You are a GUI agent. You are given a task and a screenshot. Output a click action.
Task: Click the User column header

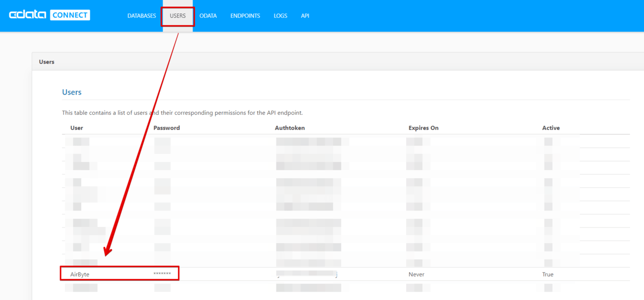[x=77, y=128]
